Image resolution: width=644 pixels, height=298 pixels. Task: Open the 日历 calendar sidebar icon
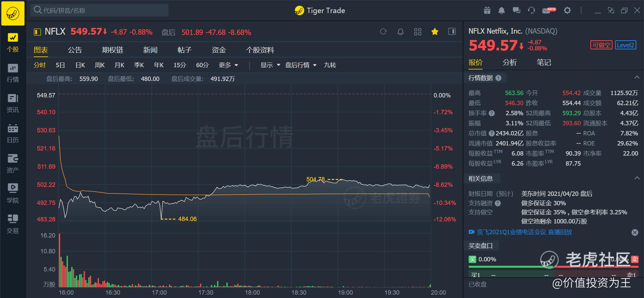(13, 133)
